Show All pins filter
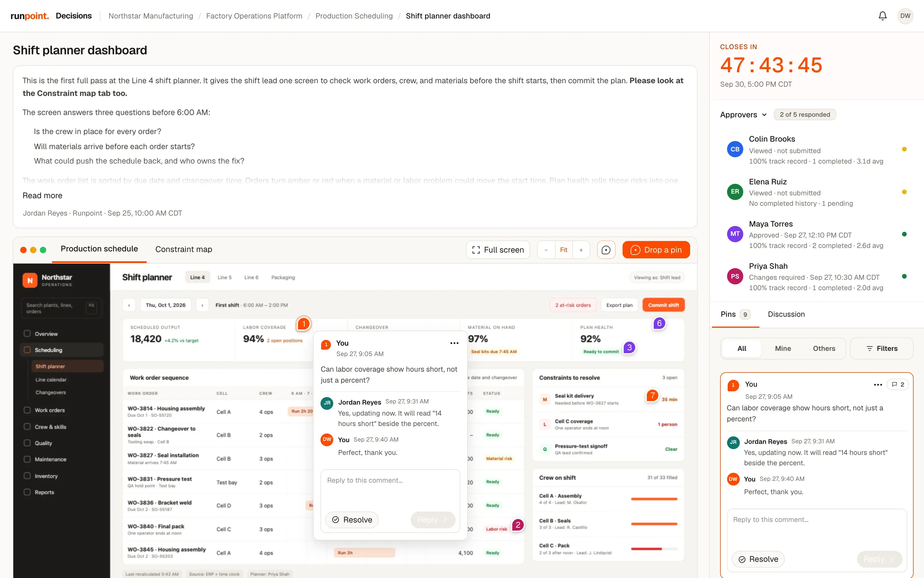This screenshot has width=924, height=578. click(742, 348)
